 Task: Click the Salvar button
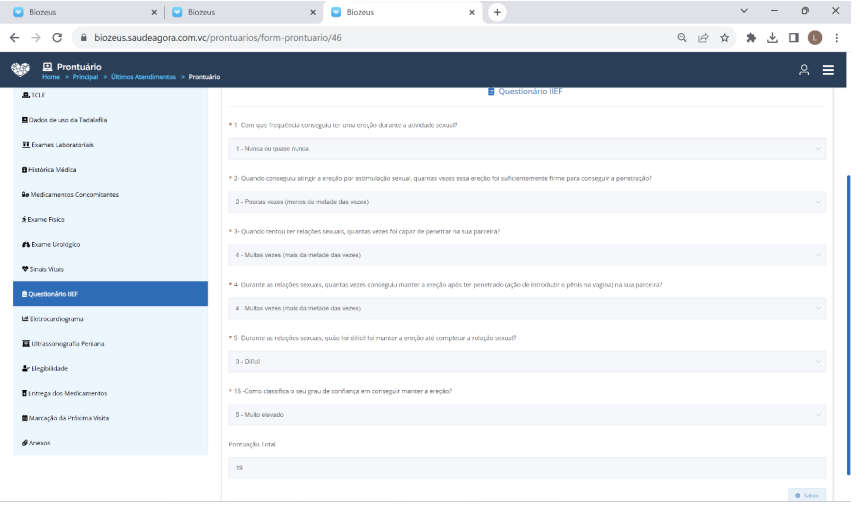tap(806, 495)
